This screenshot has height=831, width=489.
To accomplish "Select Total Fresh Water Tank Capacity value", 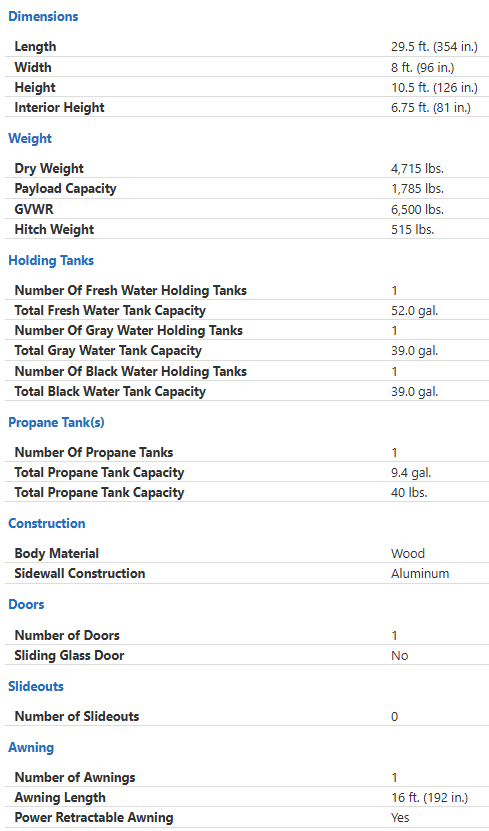I will (x=414, y=311).
